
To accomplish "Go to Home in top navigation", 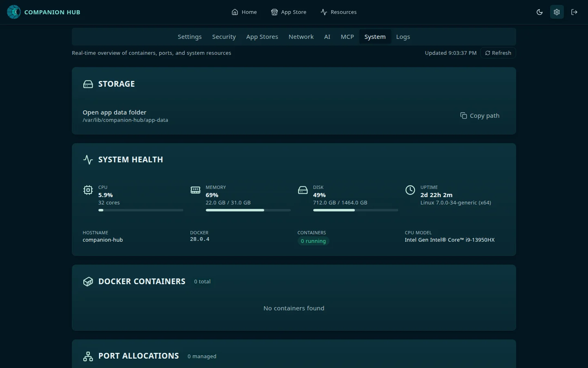I will pos(244,12).
